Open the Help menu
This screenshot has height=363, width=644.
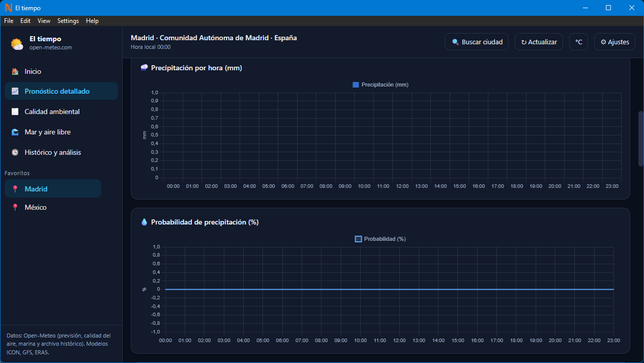(92, 21)
